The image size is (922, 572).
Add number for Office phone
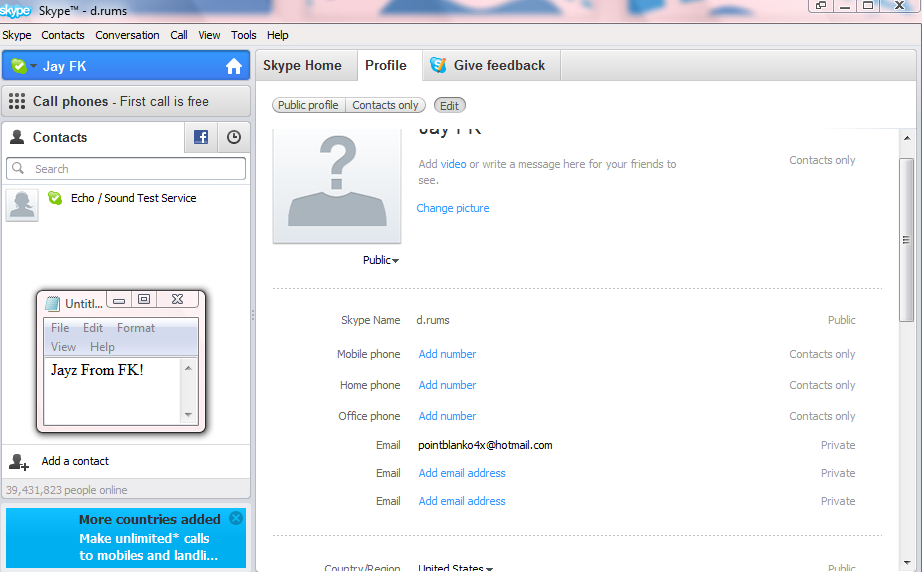pyautogui.click(x=447, y=416)
